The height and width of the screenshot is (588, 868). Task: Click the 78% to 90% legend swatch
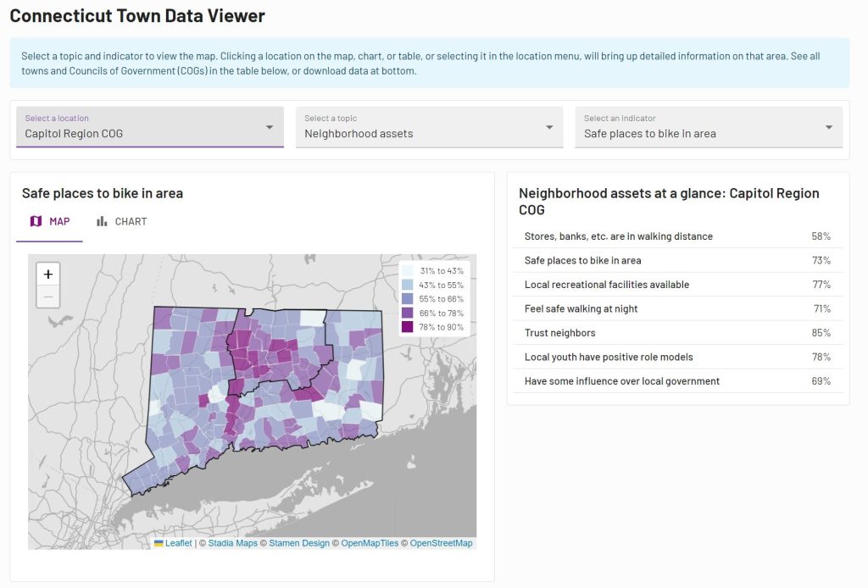(x=408, y=327)
